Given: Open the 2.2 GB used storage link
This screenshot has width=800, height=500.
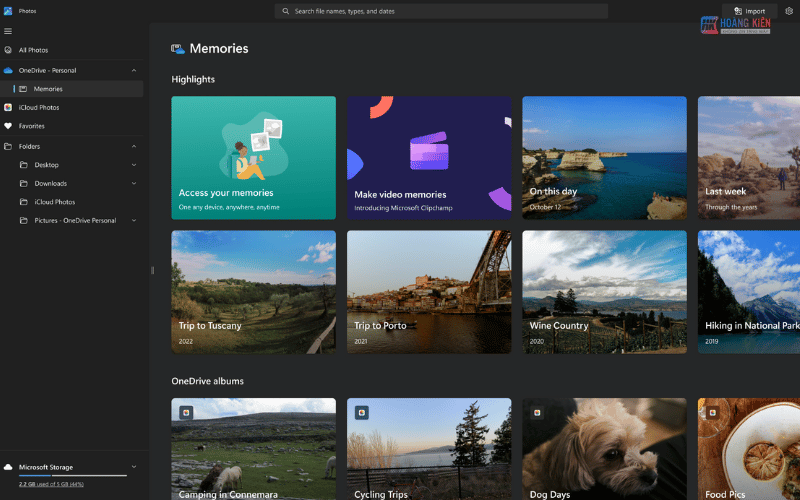Looking at the screenshot, I should [51, 484].
